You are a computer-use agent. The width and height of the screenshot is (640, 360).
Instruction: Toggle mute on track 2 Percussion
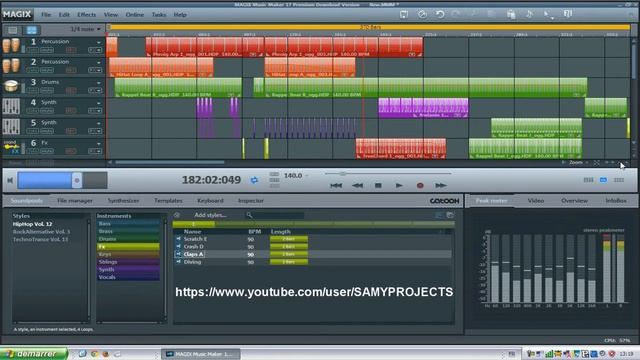(x=47, y=70)
